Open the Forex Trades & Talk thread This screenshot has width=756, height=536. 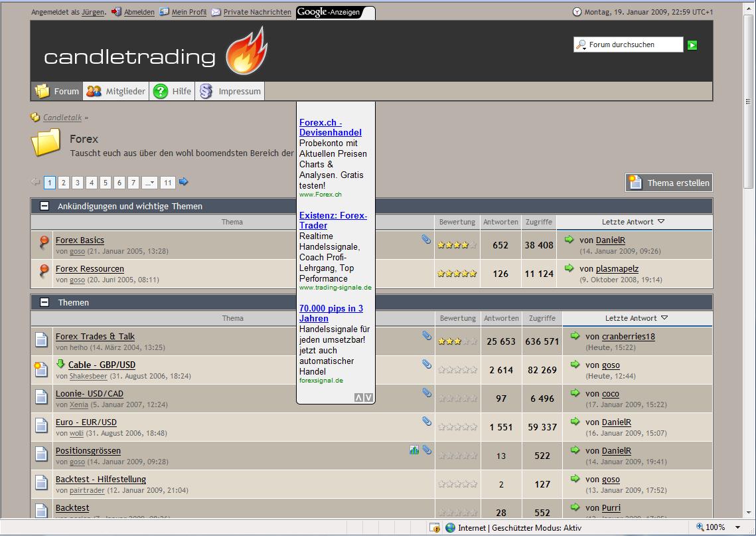[x=95, y=337]
